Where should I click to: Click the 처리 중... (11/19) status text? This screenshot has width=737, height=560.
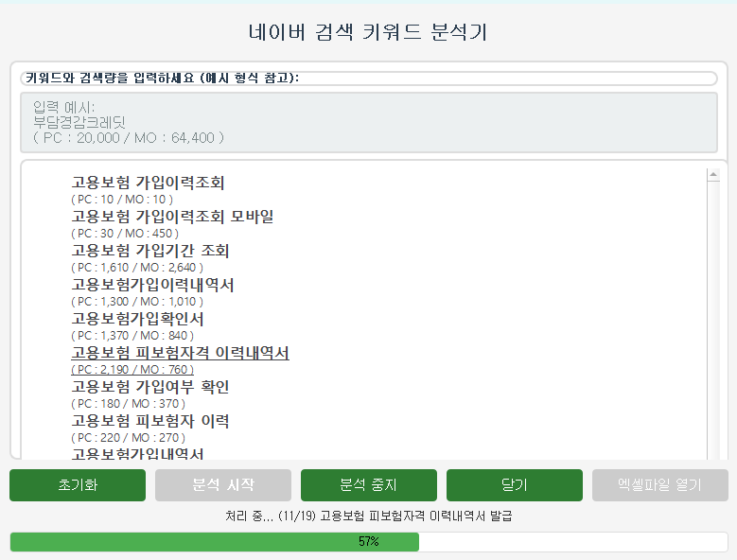tap(369, 516)
